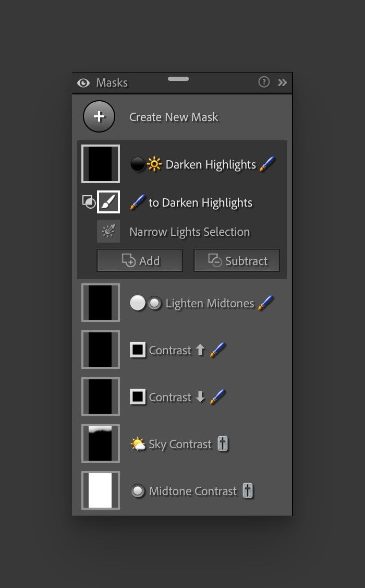Image resolution: width=365 pixels, height=588 pixels.
Task: Click the intersect mask overlap icon
Action: 89,202
